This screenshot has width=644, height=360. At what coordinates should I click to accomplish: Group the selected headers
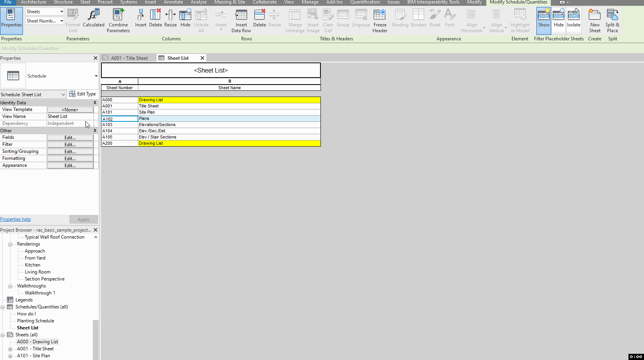(x=343, y=19)
